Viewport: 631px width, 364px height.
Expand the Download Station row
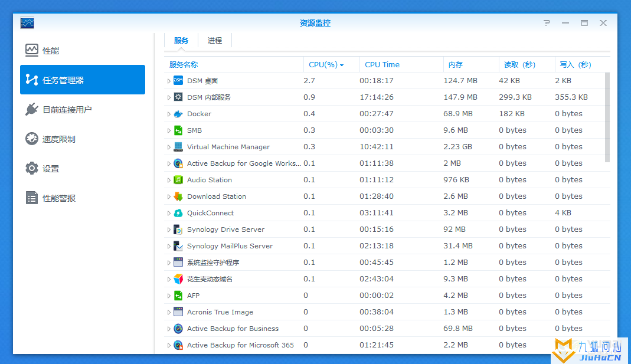click(x=169, y=196)
